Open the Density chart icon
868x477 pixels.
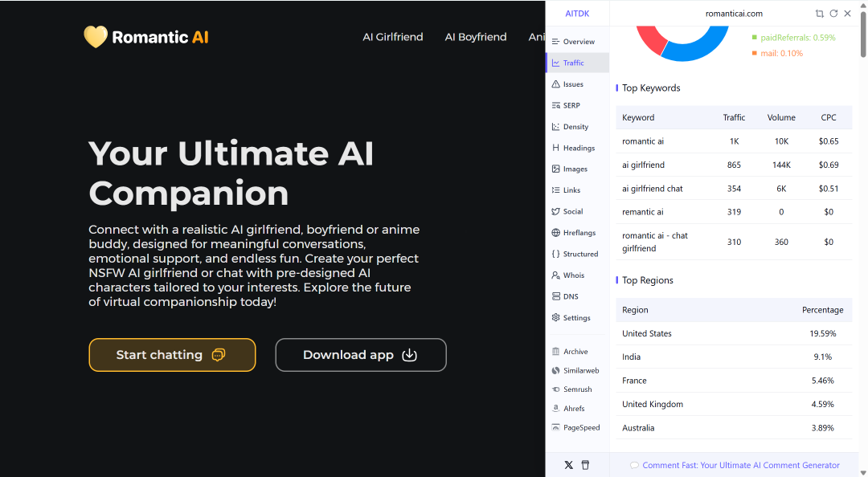(556, 127)
